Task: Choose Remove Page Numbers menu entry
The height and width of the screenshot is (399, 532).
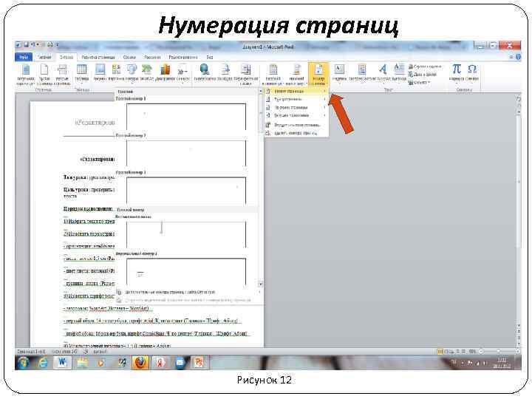Action: [296, 133]
